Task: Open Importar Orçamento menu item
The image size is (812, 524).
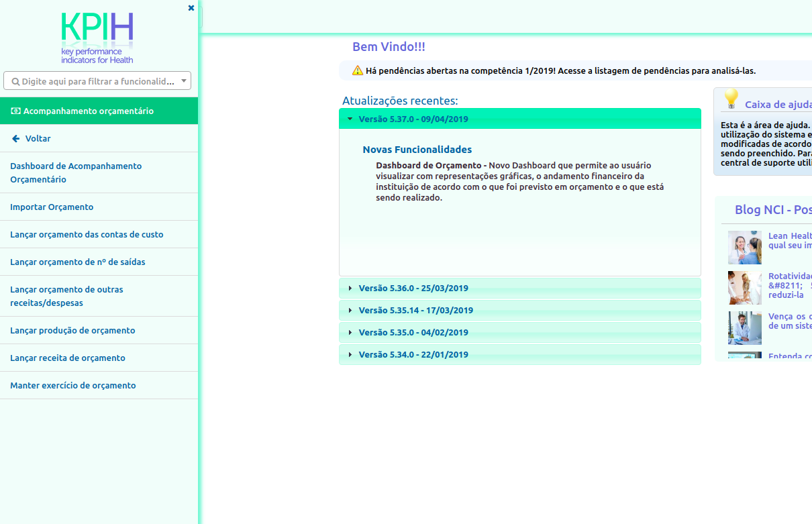Action: point(99,207)
